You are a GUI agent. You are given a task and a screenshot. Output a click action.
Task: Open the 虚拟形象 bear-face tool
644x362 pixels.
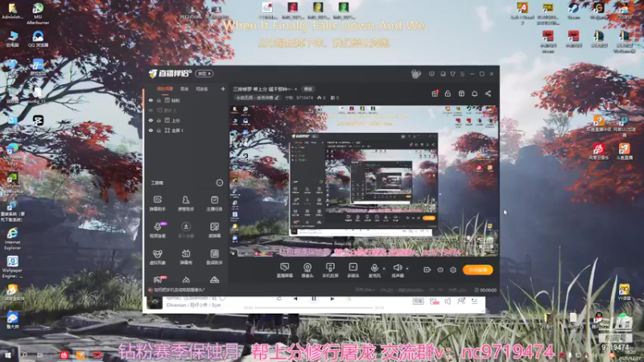(x=157, y=257)
